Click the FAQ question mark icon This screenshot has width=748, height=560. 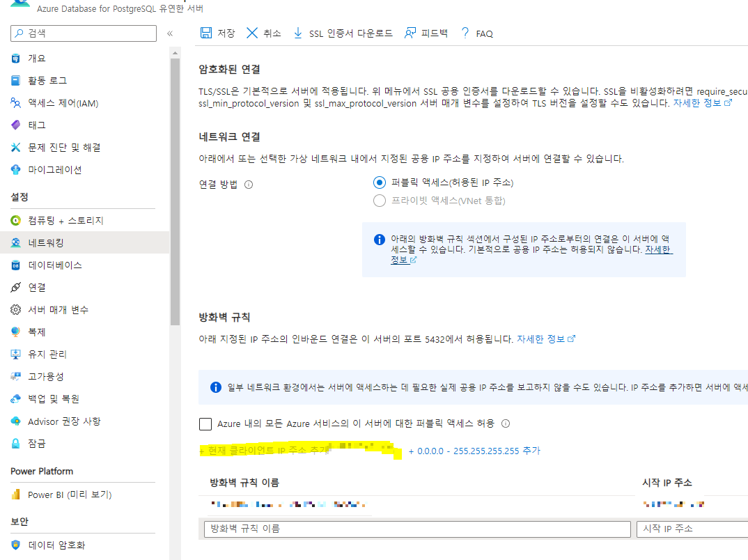tap(465, 33)
